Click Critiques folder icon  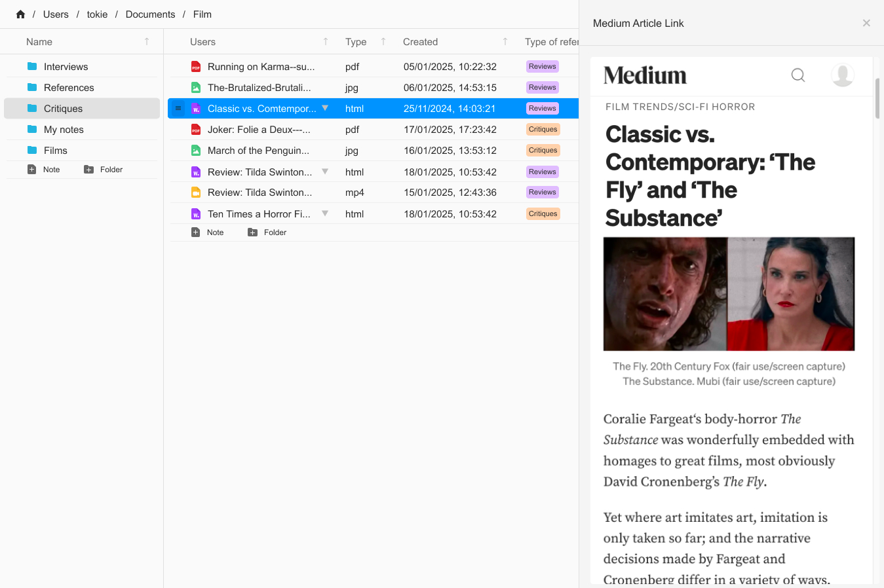(x=32, y=108)
